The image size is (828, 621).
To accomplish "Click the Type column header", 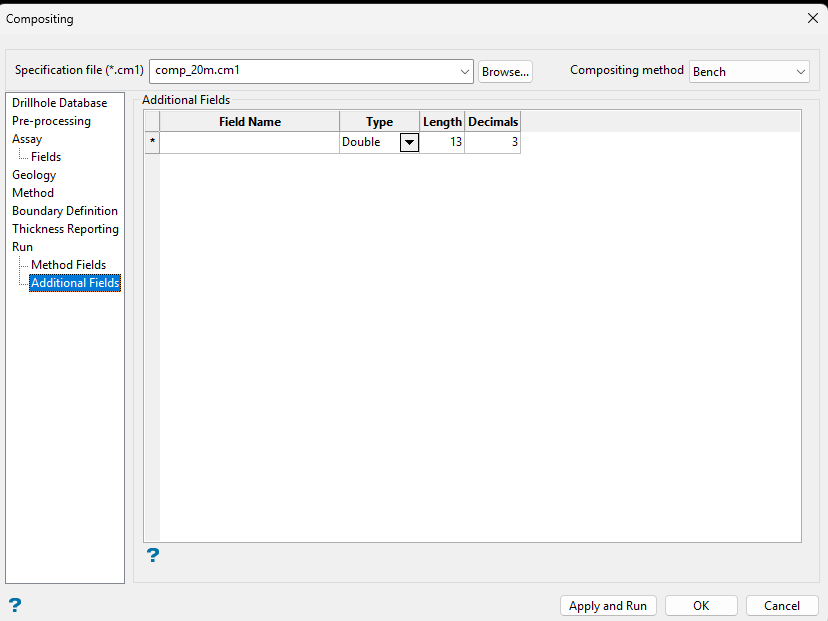I will coord(380,121).
